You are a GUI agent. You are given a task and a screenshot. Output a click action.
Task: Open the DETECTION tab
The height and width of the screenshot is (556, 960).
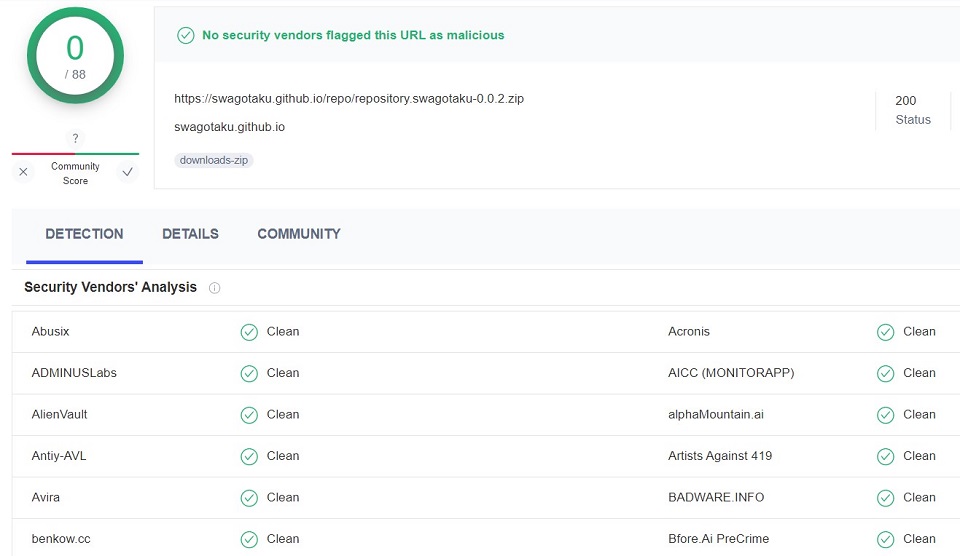pyautogui.click(x=84, y=234)
